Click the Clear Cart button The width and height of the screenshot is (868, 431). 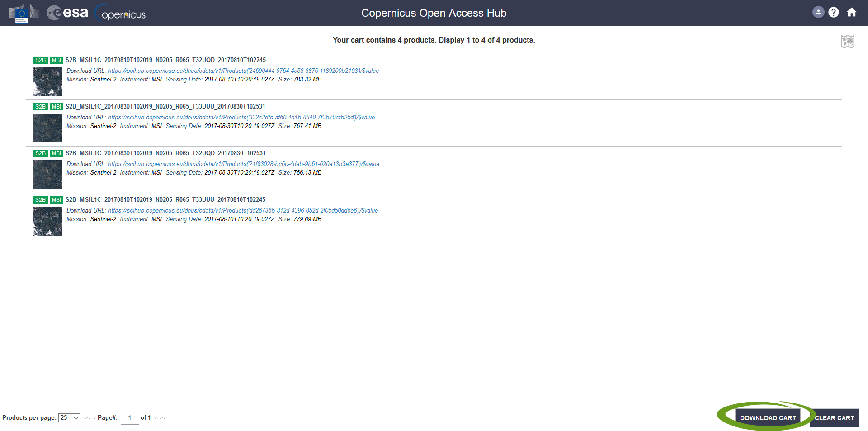pyautogui.click(x=834, y=418)
